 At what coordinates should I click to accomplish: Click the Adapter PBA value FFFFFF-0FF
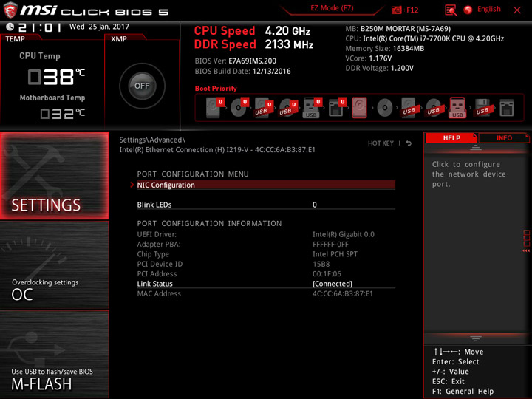[x=330, y=245]
